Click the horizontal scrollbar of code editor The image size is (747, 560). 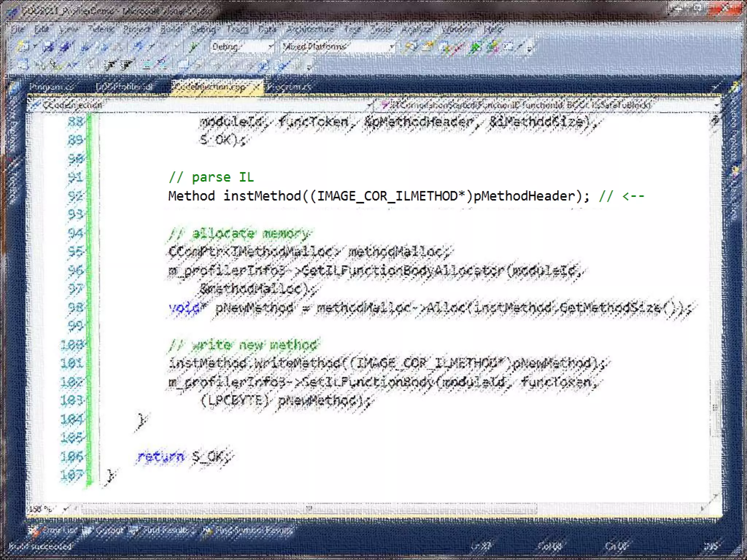pyautogui.click(x=309, y=508)
